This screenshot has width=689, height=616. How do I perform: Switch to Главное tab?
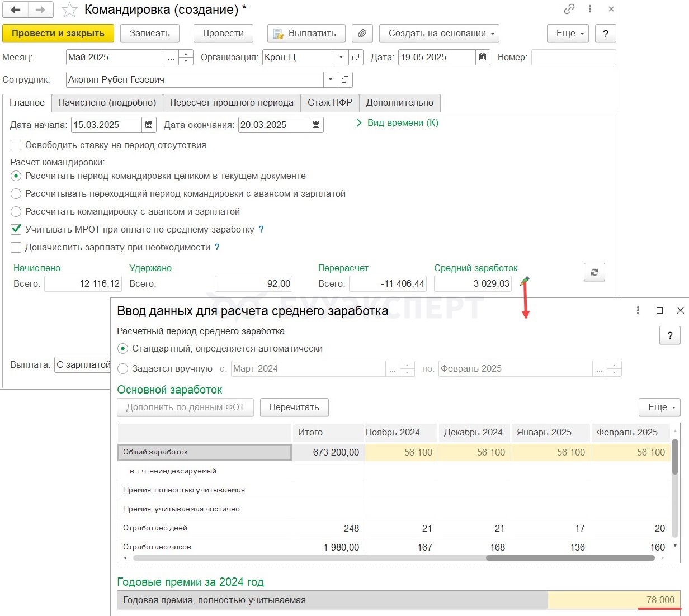[x=27, y=103]
